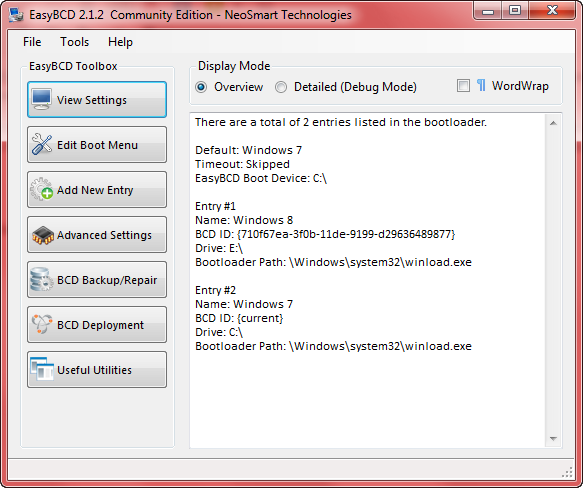Click the windows icon on Useful Utilities
The image size is (583, 488).
coord(42,369)
